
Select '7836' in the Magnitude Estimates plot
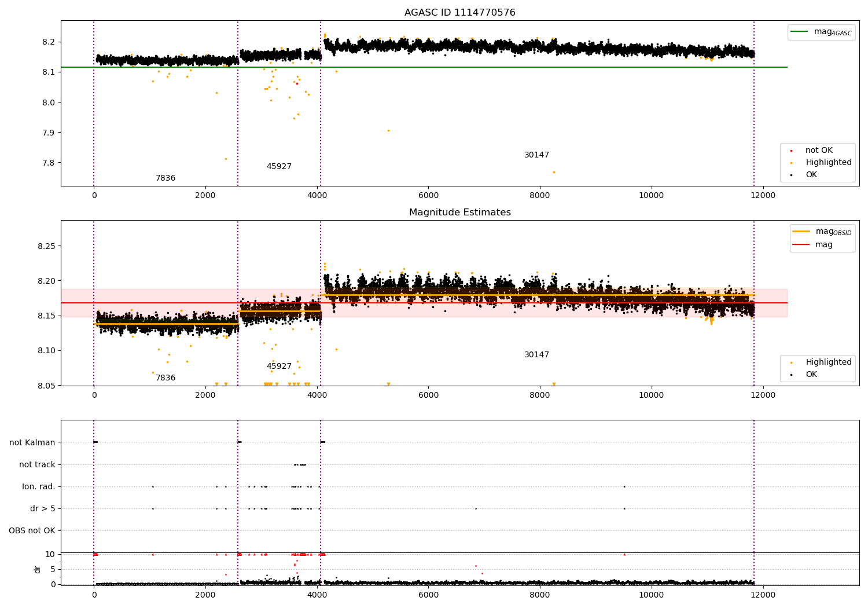[x=165, y=378]
